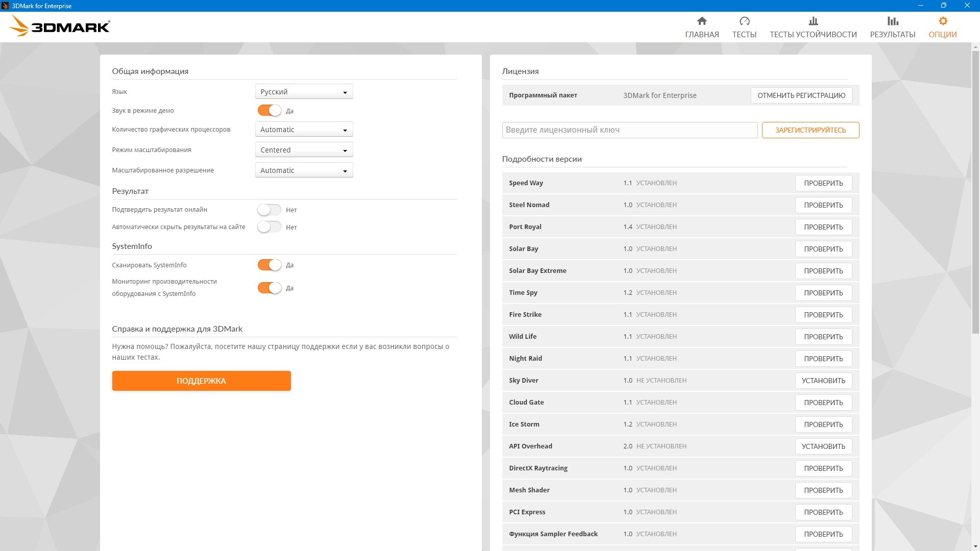
Task: Go to the Тесты устойчивости tab
Action: tap(813, 35)
